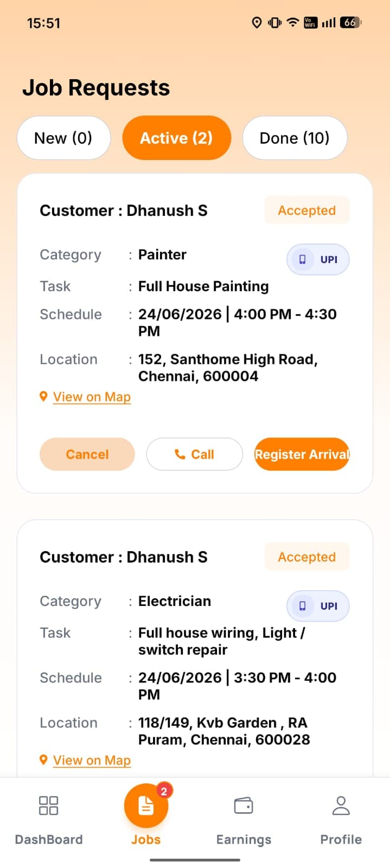This screenshot has height=868, width=390.
Task: Cancel the Full House Painting job
Action: [87, 454]
